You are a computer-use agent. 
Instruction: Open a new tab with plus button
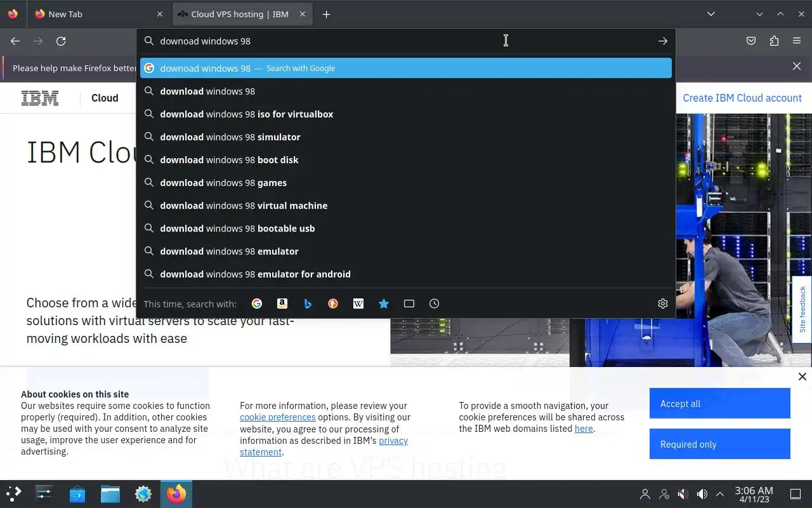pos(326,14)
